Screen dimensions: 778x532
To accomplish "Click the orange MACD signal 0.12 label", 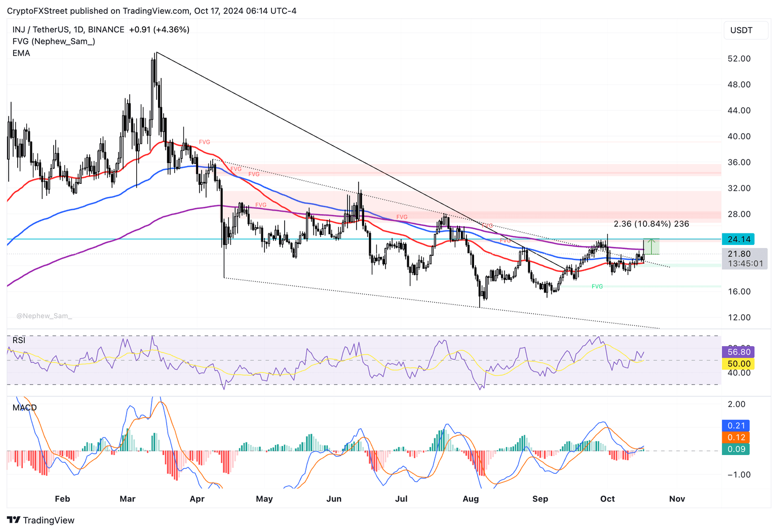I will [736, 437].
